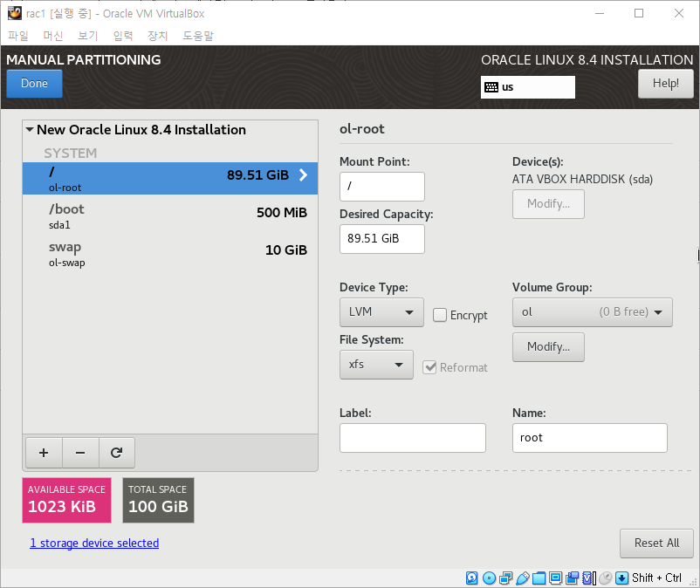
Task: Click the Name field containing root
Action: click(590, 438)
